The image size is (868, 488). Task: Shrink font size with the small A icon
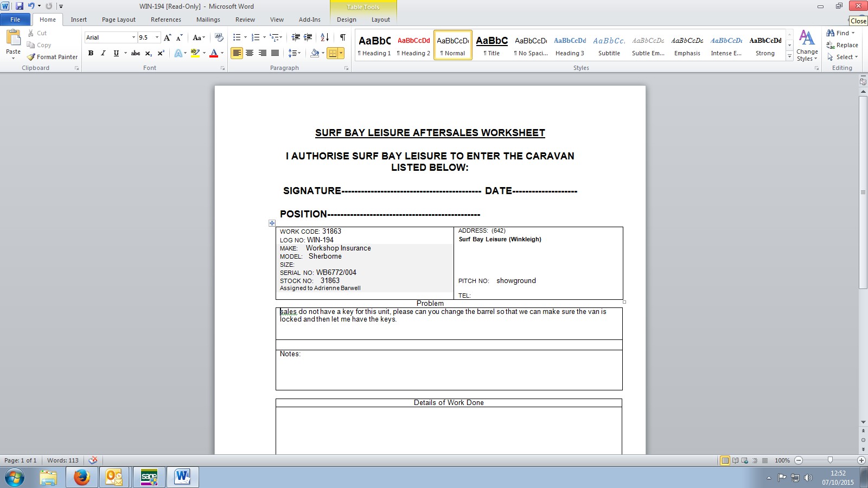(x=179, y=37)
